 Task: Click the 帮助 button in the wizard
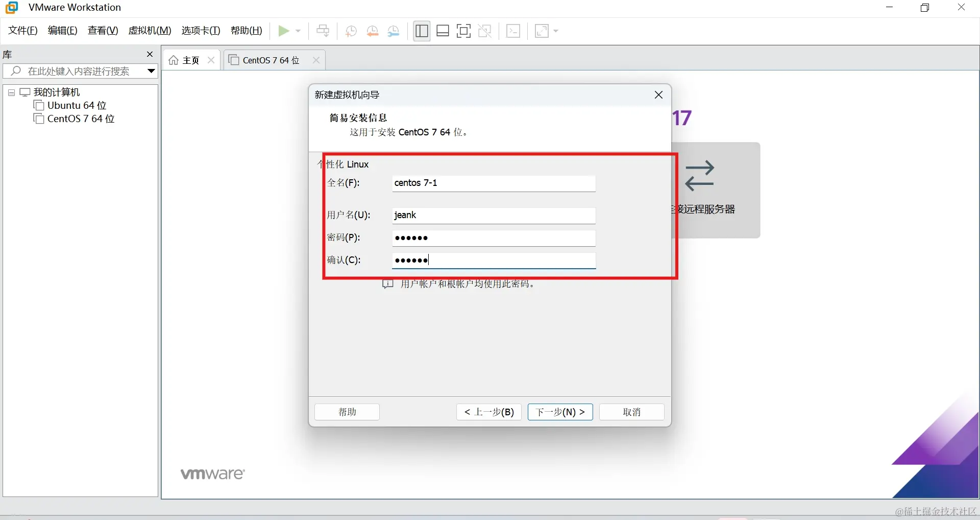[x=347, y=412]
